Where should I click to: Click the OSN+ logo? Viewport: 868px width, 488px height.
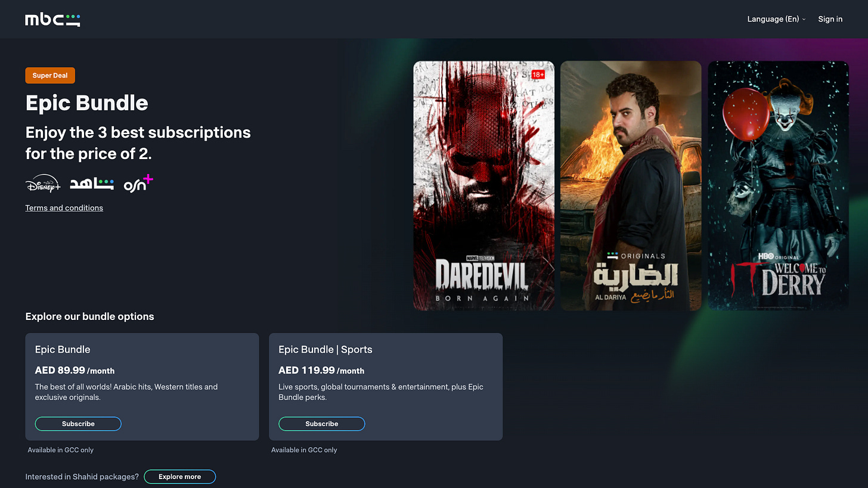point(138,184)
